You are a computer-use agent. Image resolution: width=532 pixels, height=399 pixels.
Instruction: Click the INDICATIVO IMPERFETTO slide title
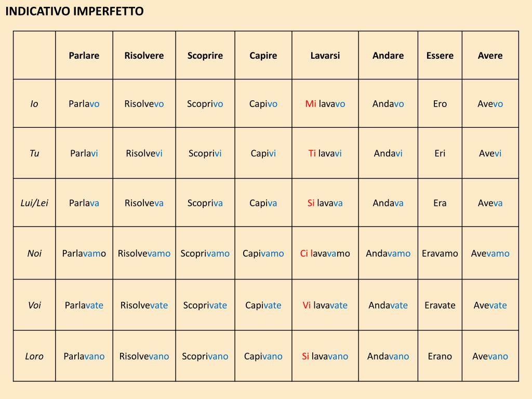pyautogui.click(x=74, y=11)
